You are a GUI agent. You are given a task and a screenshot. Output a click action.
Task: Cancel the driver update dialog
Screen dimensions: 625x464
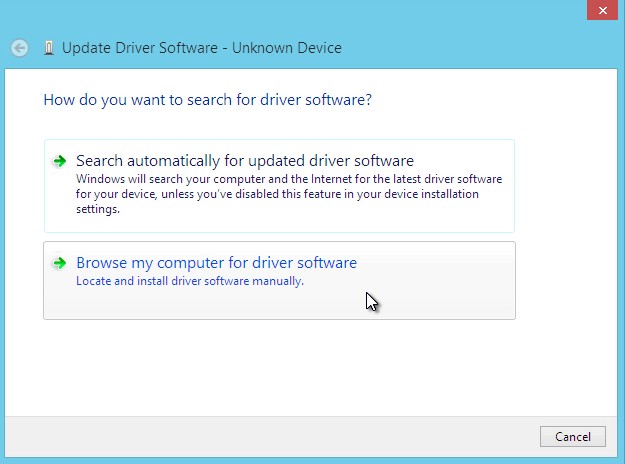tap(573, 436)
